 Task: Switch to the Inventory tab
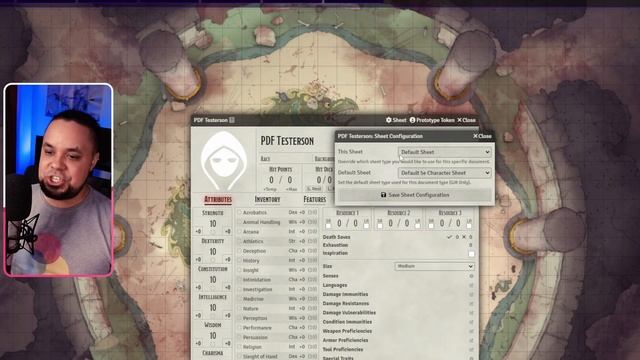(x=267, y=199)
